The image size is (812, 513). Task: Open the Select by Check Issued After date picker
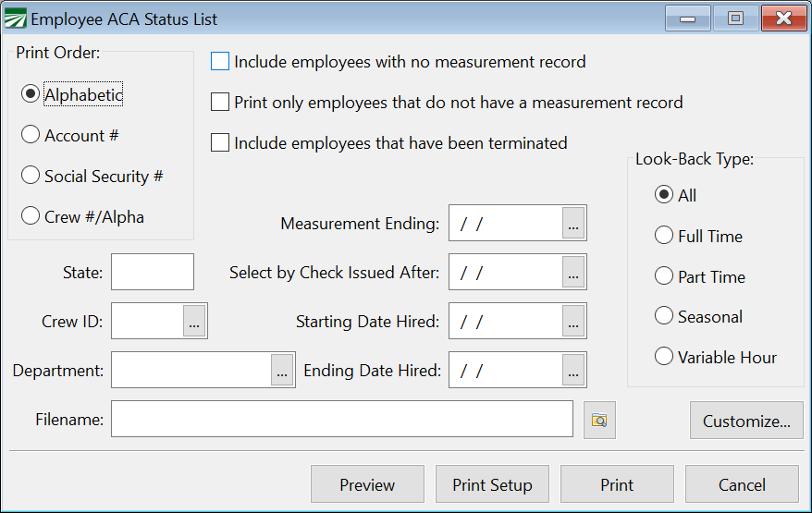[573, 273]
